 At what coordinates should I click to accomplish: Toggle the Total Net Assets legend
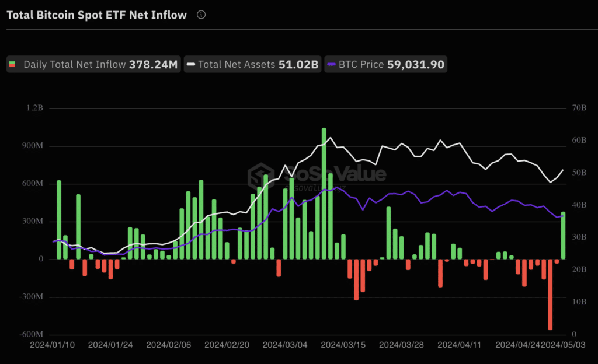pyautogui.click(x=252, y=64)
